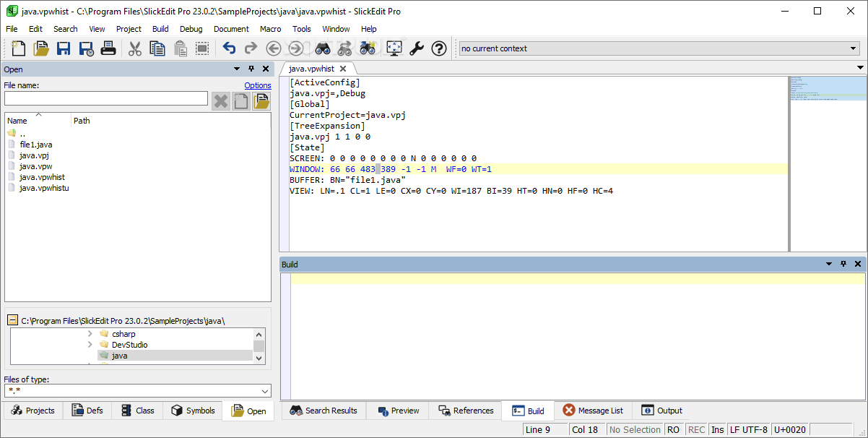Switch to the Projects tab
Image resolution: width=868 pixels, height=438 pixels.
pos(33,411)
